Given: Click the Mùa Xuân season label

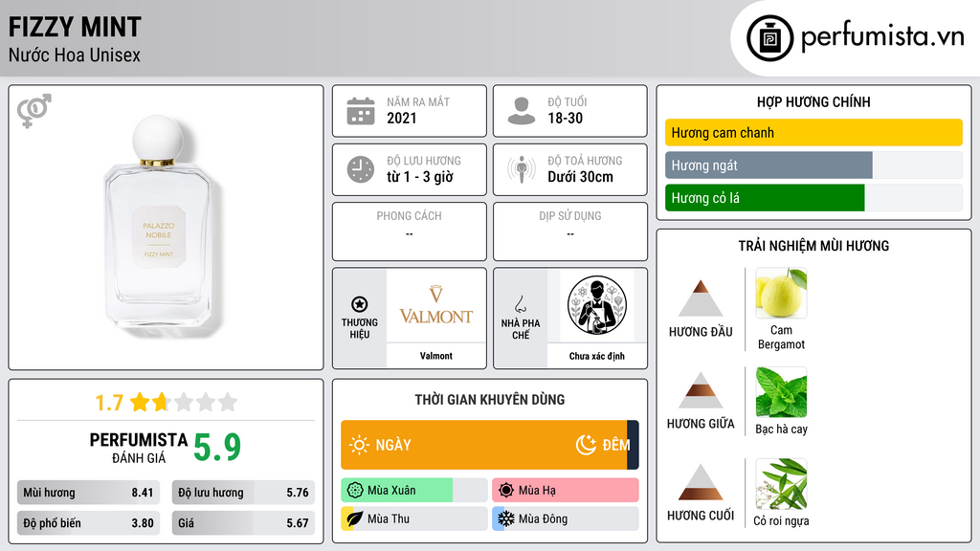Looking at the screenshot, I should (x=391, y=491).
